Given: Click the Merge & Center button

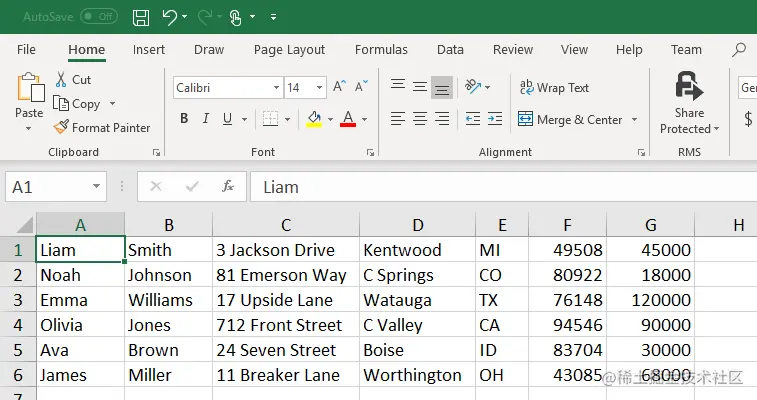Looking at the screenshot, I should [x=570, y=119].
